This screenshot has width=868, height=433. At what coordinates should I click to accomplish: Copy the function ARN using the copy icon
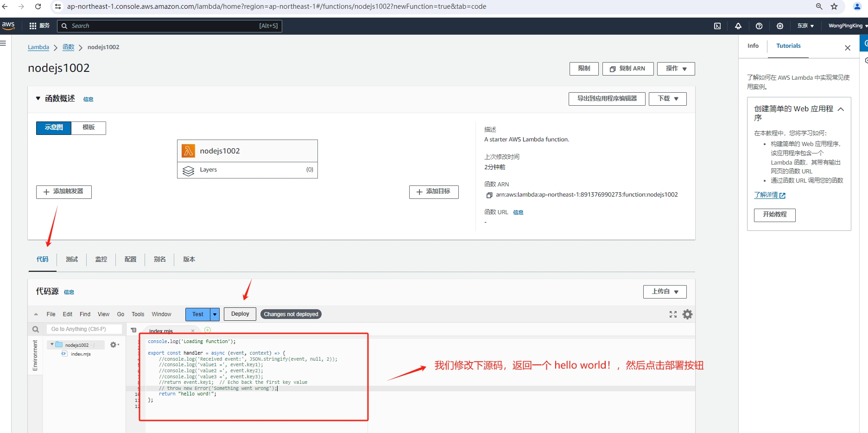[x=489, y=195]
